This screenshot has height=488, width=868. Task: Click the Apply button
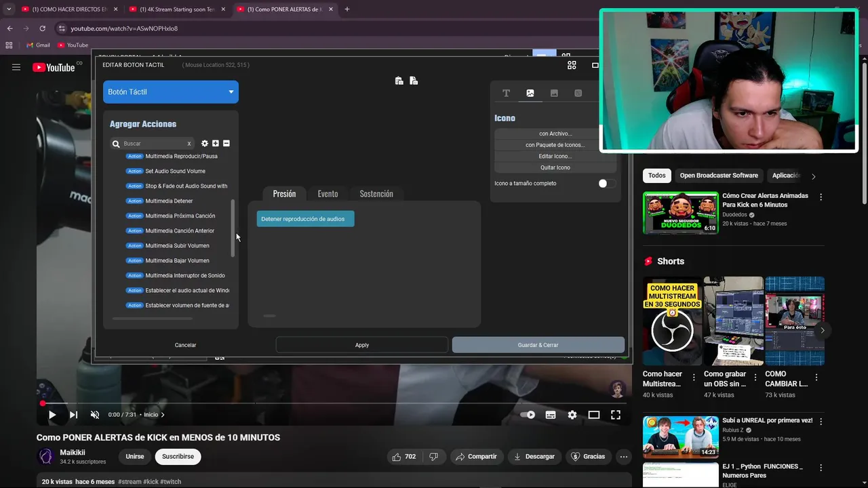tap(362, 345)
